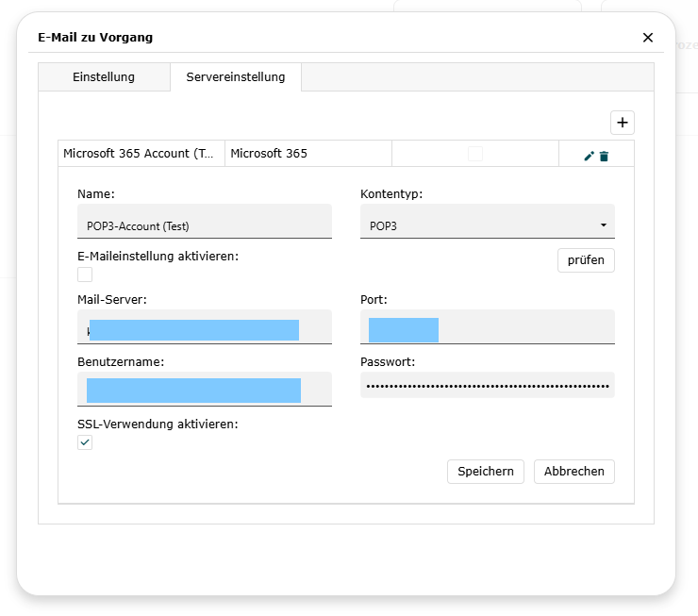Cancel changes with the Abbrechen button
The image size is (698, 616).
(x=573, y=472)
